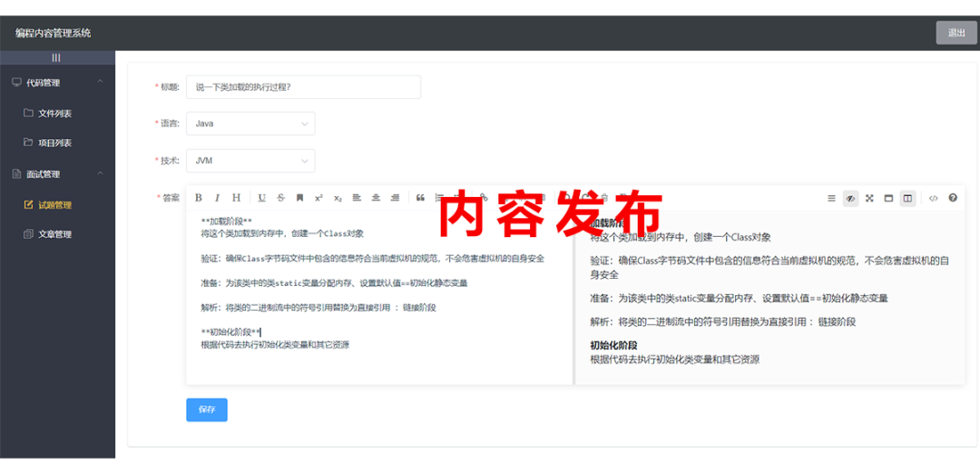
Task: Apply subscript x₂ formatting
Action: tap(338, 198)
